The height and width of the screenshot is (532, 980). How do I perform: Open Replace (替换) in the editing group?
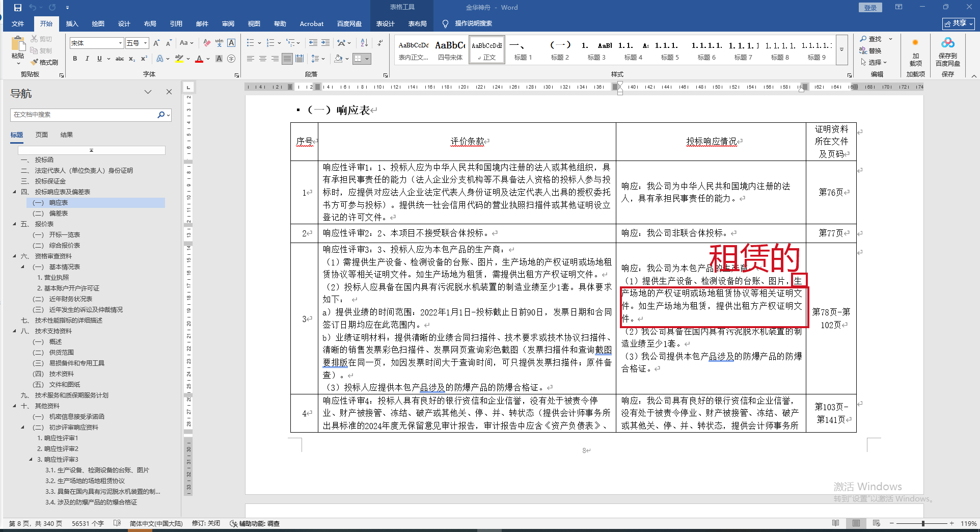pos(870,50)
